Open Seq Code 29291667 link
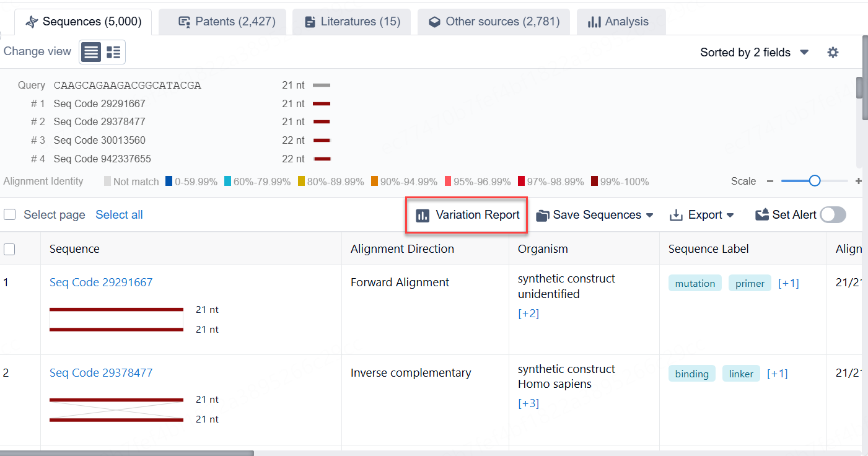Viewport: 868px width, 456px height. pyautogui.click(x=101, y=283)
